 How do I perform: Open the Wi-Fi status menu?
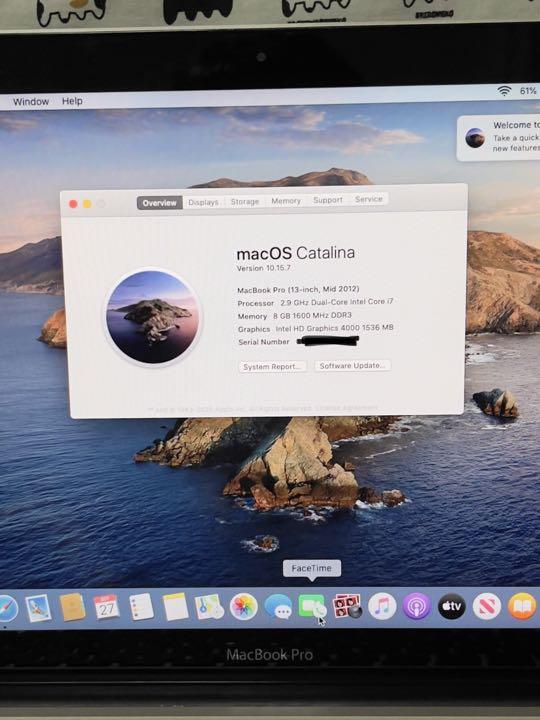[x=504, y=91]
